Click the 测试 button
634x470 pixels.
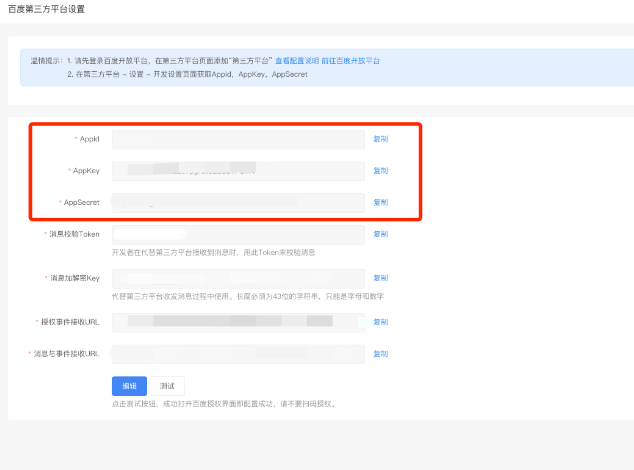[x=167, y=386]
